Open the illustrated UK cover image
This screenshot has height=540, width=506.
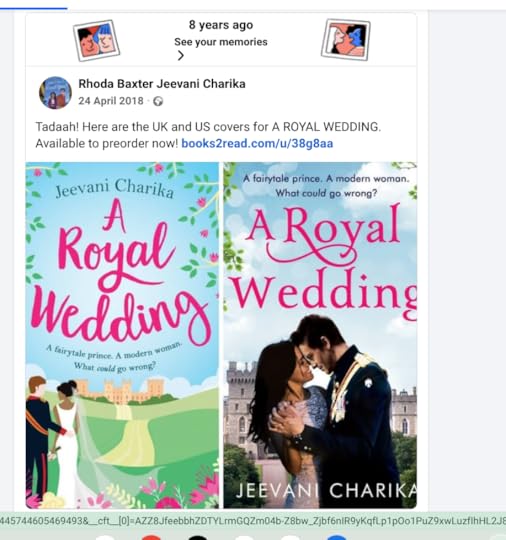122,335
